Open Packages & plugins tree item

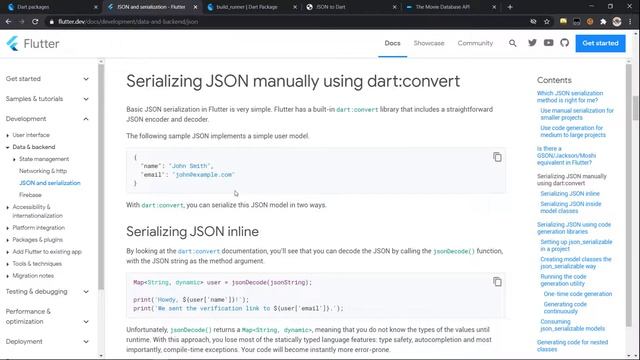(38, 240)
